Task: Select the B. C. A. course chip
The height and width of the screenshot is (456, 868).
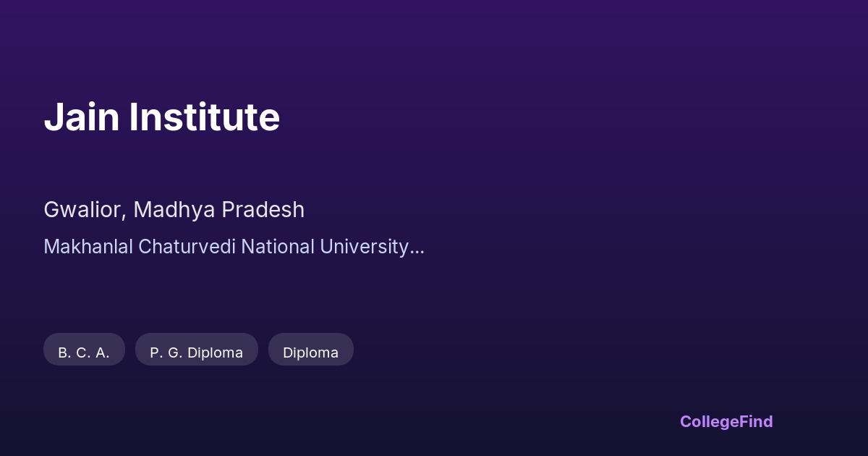Action: point(84,352)
